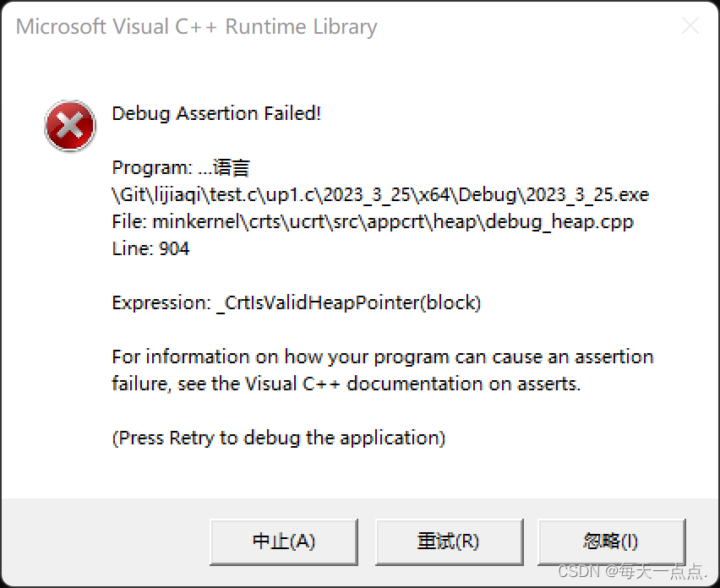Click the red error X icon

pos(70,126)
